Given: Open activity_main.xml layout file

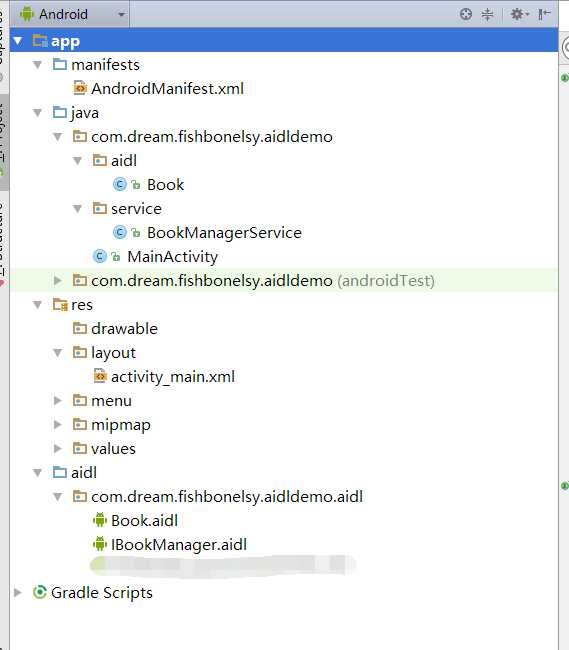Looking at the screenshot, I should click(x=173, y=377).
